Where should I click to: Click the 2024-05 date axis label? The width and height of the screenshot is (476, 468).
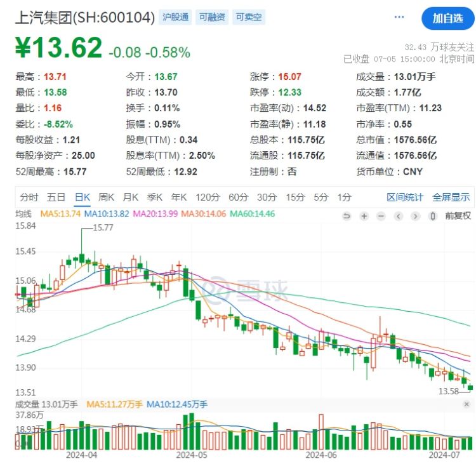point(192,455)
